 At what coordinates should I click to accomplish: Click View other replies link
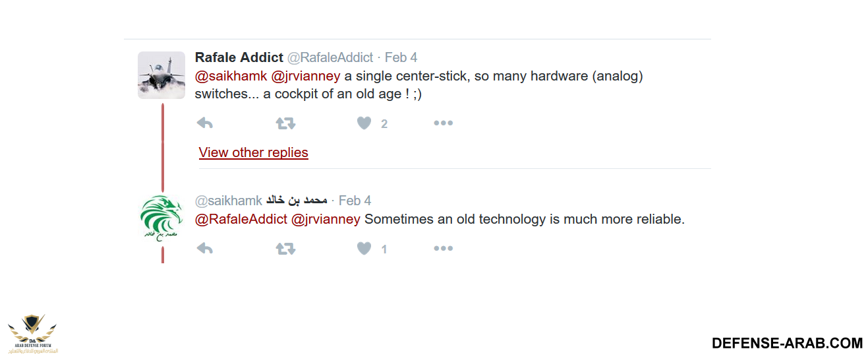[253, 152]
